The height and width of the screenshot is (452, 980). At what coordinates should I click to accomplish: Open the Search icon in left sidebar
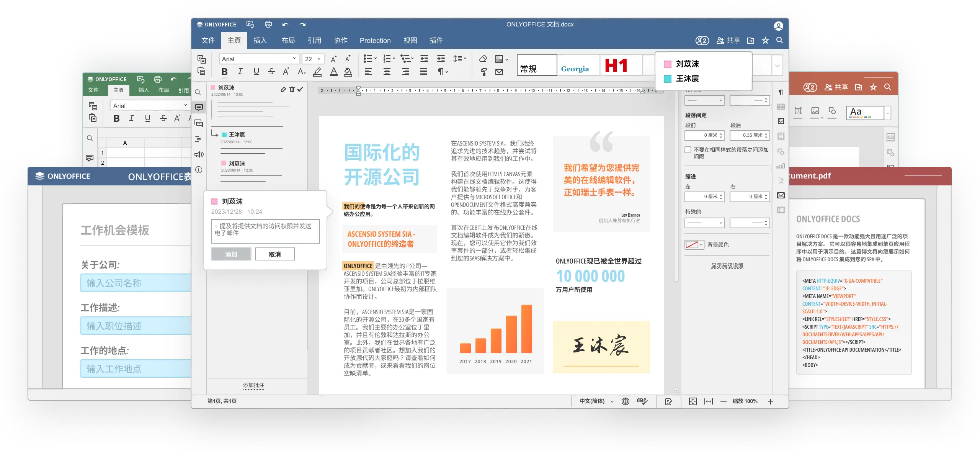click(x=198, y=92)
